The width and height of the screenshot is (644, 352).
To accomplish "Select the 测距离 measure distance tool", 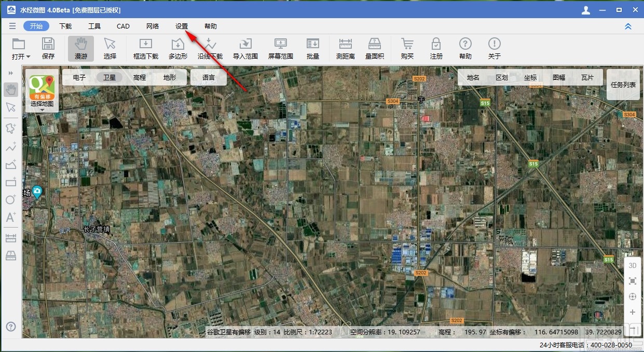I will tap(346, 48).
